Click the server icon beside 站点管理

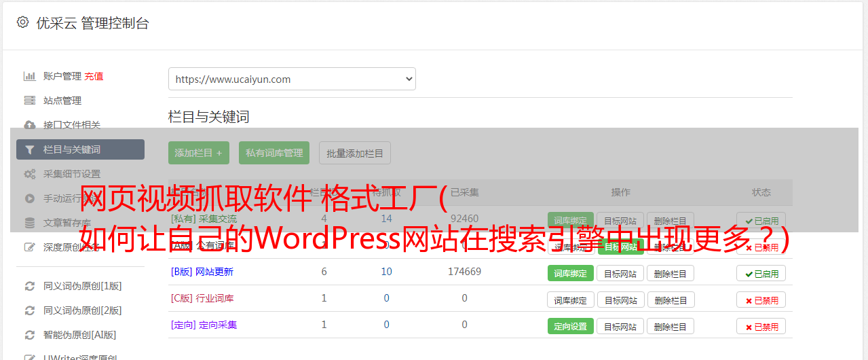[x=30, y=101]
